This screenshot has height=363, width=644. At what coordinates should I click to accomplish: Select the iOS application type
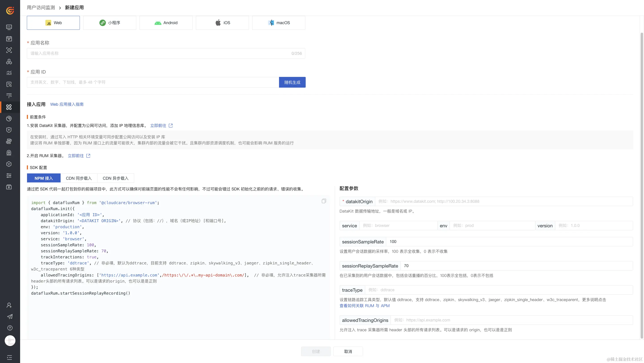(222, 23)
